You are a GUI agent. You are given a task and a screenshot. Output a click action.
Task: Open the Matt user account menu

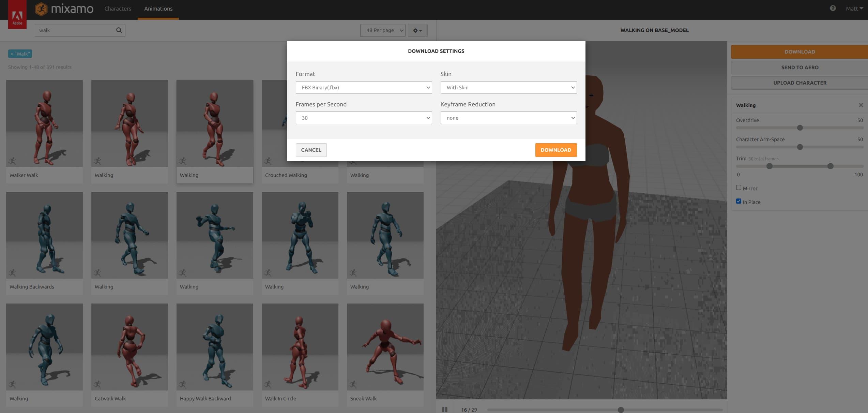[x=854, y=9]
